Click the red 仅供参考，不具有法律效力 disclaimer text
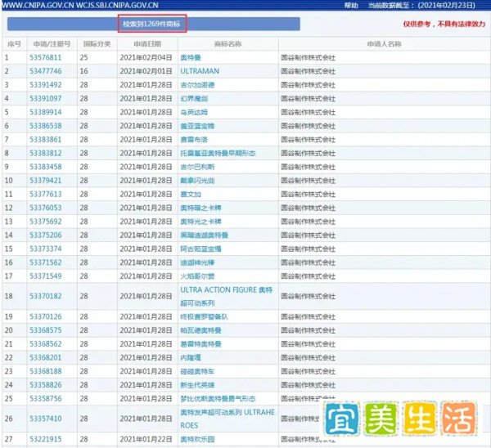Screen dimensions: 491x448 [444, 24]
